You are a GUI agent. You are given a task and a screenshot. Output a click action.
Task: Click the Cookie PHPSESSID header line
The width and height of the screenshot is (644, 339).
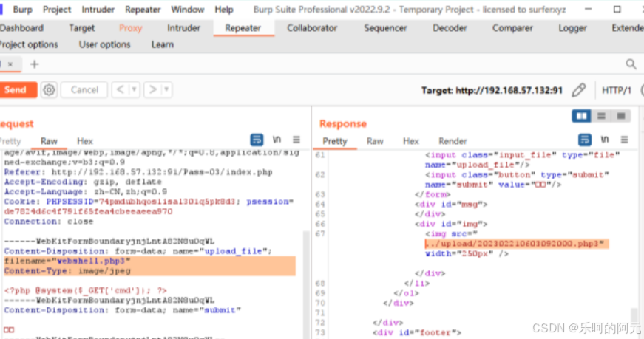click(x=149, y=202)
